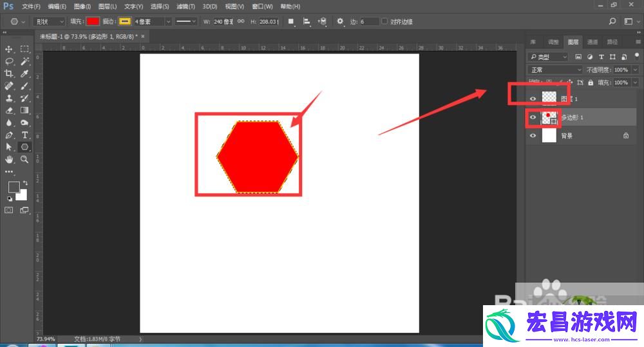644x347 pixels.
Task: Open the search icon at top right
Action: click(612, 21)
